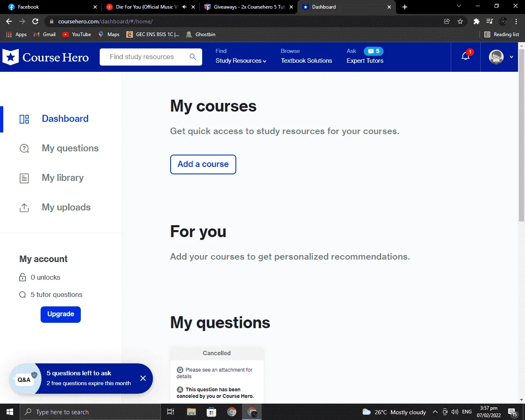The height and width of the screenshot is (420, 525).
Task: Click the volume icon in the system tray
Action: click(454, 412)
